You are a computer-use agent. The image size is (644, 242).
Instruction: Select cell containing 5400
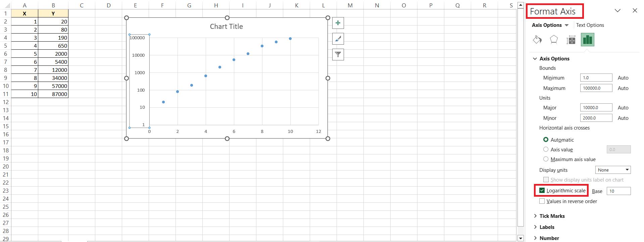coord(53,62)
